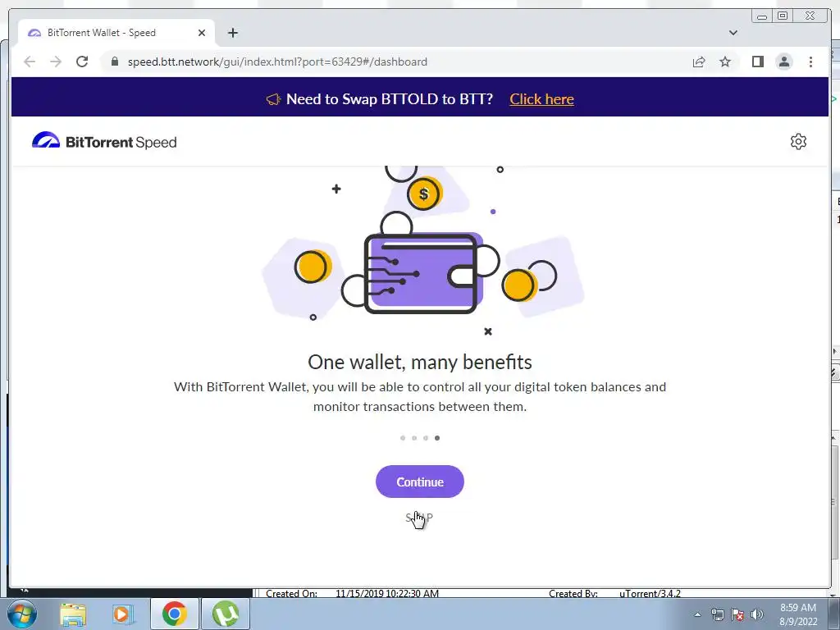The height and width of the screenshot is (630, 840).
Task: Follow the Click here swap link
Action: pos(541,99)
